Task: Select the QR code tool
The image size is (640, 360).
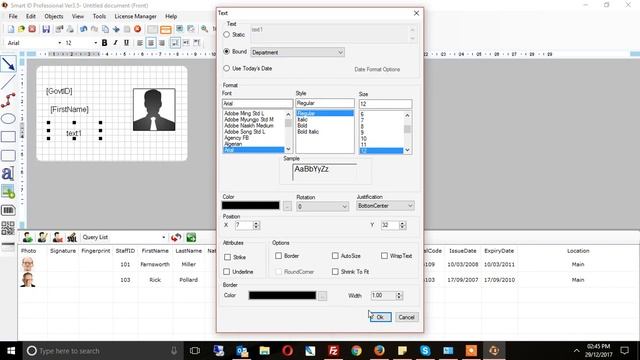Action: click(8, 228)
